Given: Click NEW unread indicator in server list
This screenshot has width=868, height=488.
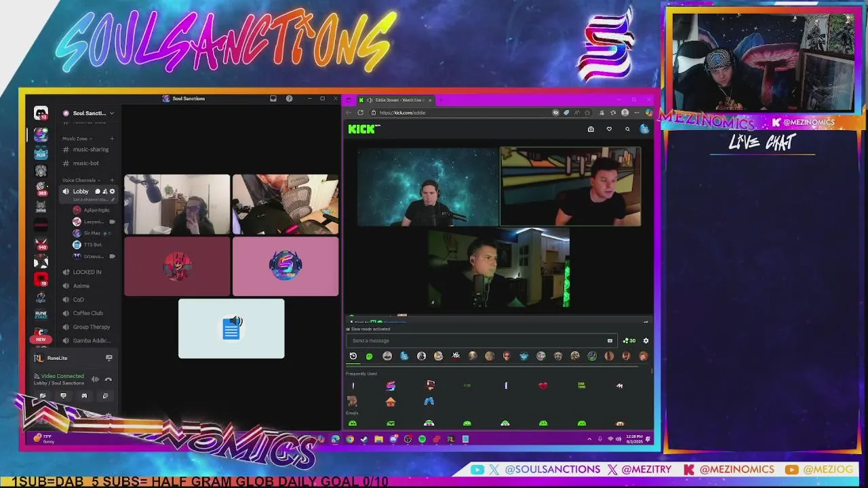Looking at the screenshot, I should coord(41,340).
